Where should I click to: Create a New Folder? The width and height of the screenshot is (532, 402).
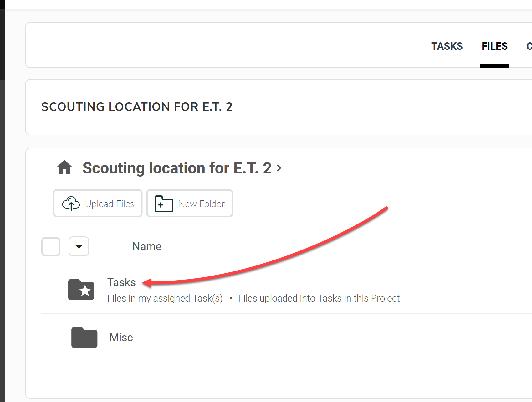click(x=190, y=204)
